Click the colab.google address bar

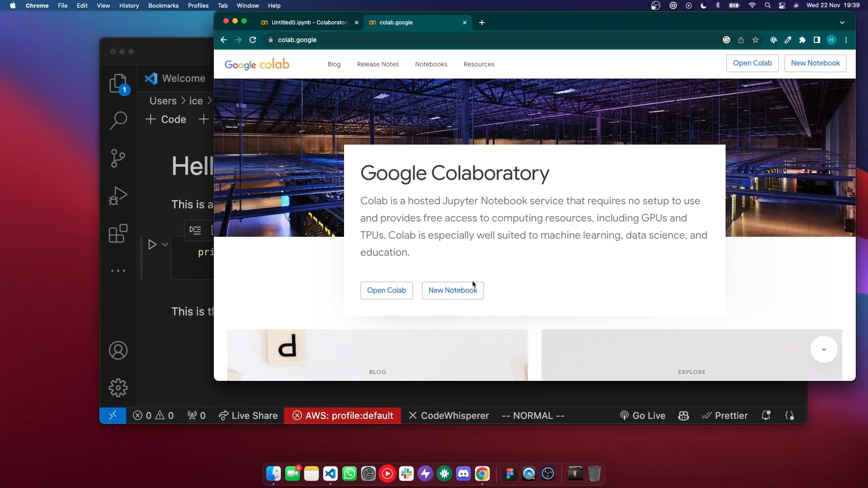[298, 40]
